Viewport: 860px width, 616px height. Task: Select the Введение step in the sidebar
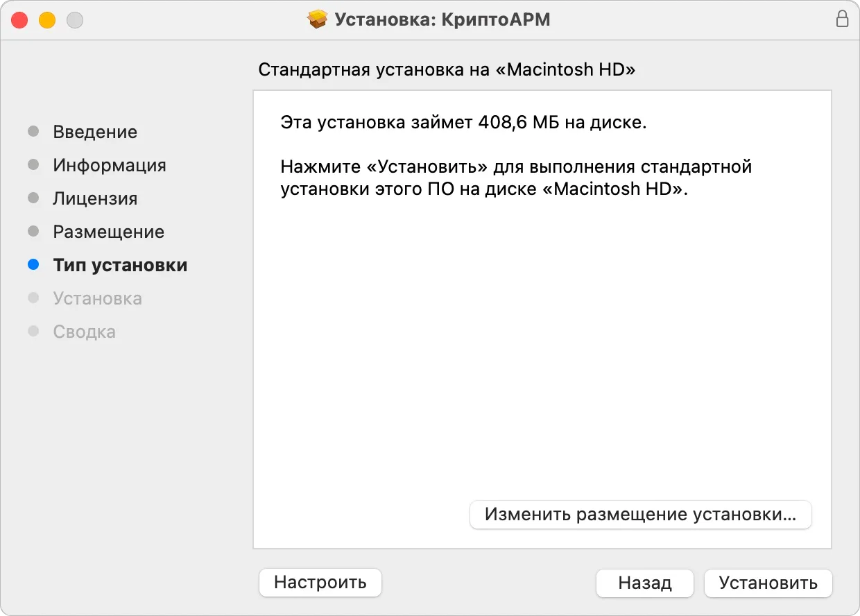pyautogui.click(x=95, y=131)
